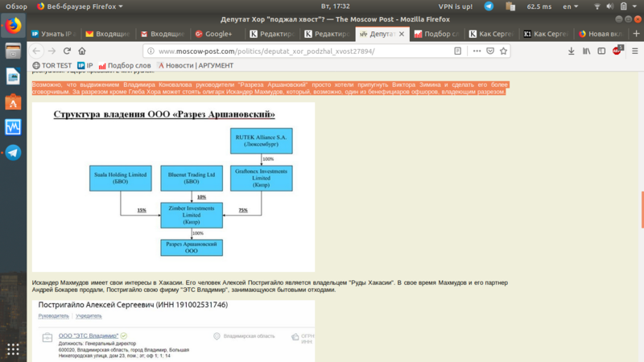This screenshot has height=362, width=644.
Task: Open the Обзор activities overview
Action: click(16, 6)
